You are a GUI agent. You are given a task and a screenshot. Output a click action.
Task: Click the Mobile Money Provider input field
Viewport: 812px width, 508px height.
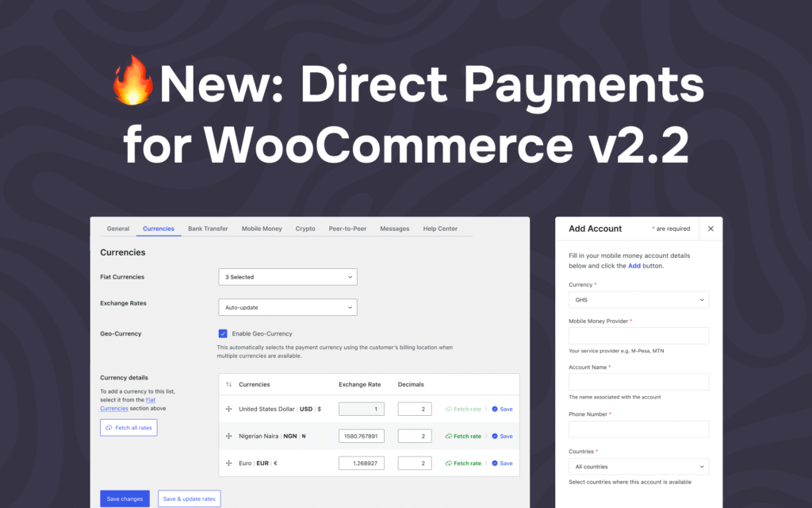[x=638, y=336]
